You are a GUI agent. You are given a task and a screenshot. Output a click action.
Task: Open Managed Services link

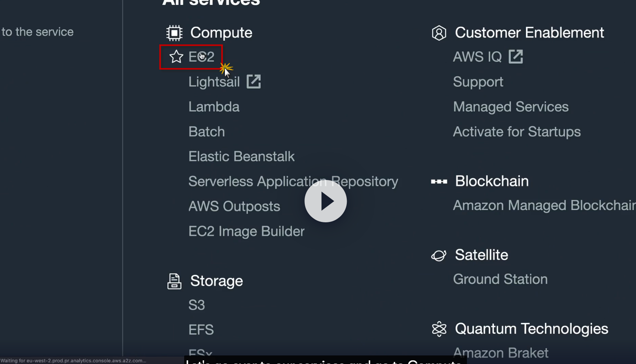(511, 107)
